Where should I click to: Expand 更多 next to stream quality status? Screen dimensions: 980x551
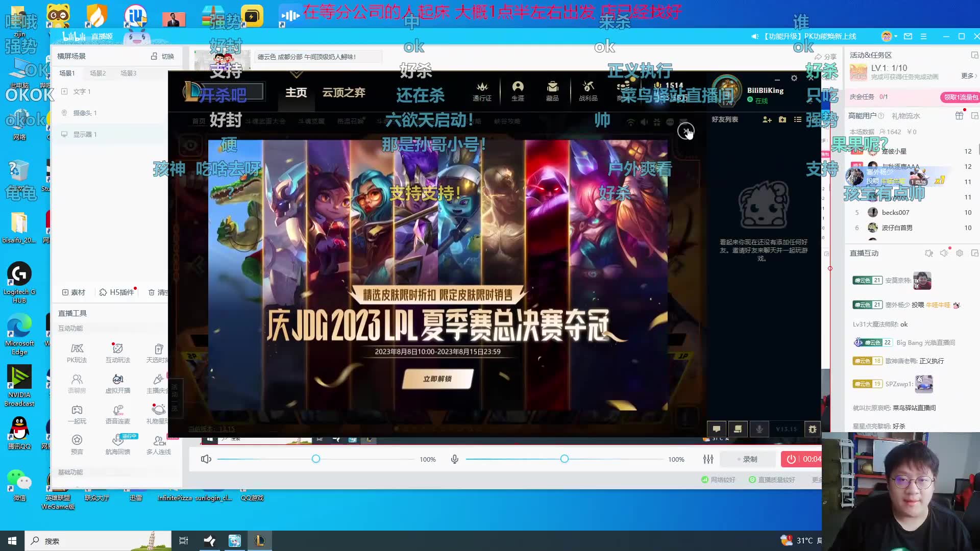[x=817, y=480]
